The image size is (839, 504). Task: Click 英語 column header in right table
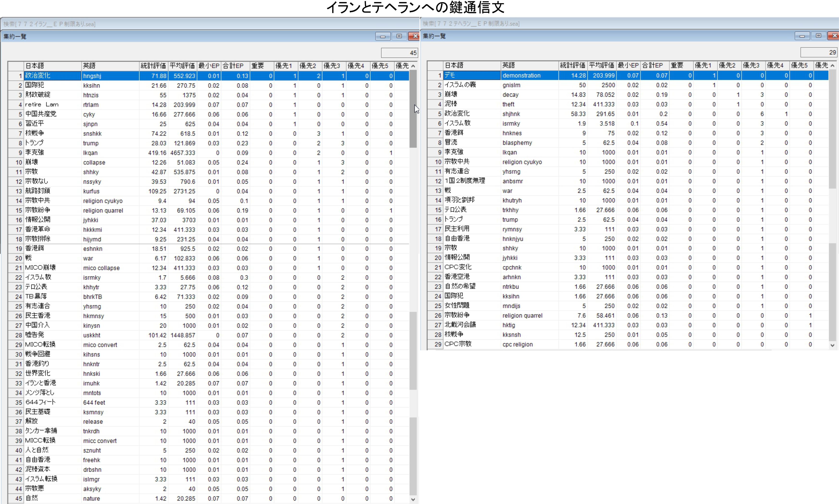529,65
